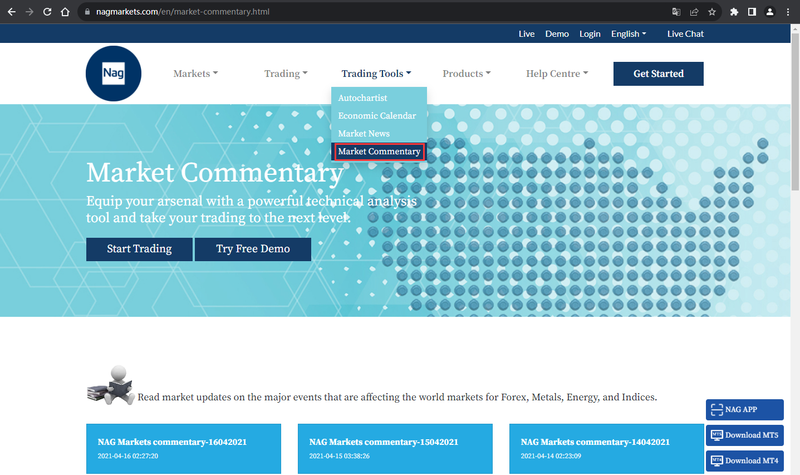Toggle the browser side panel icon
800x475 pixels.
(752, 12)
